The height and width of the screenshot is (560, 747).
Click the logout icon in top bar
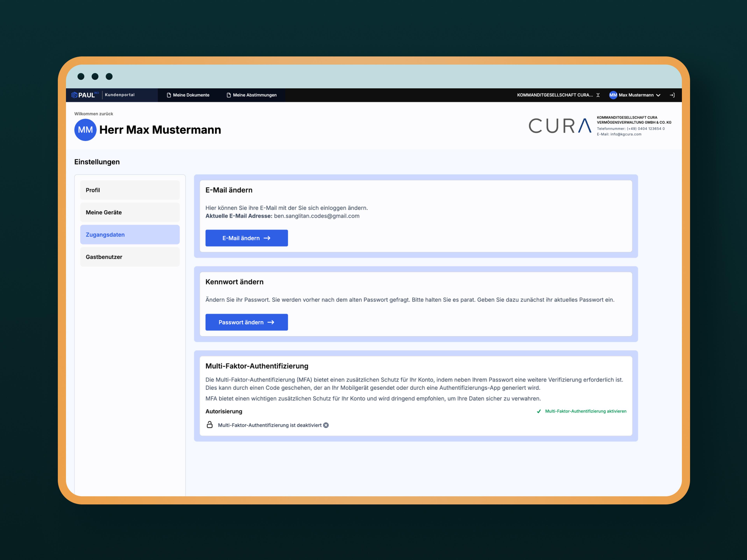[672, 95]
